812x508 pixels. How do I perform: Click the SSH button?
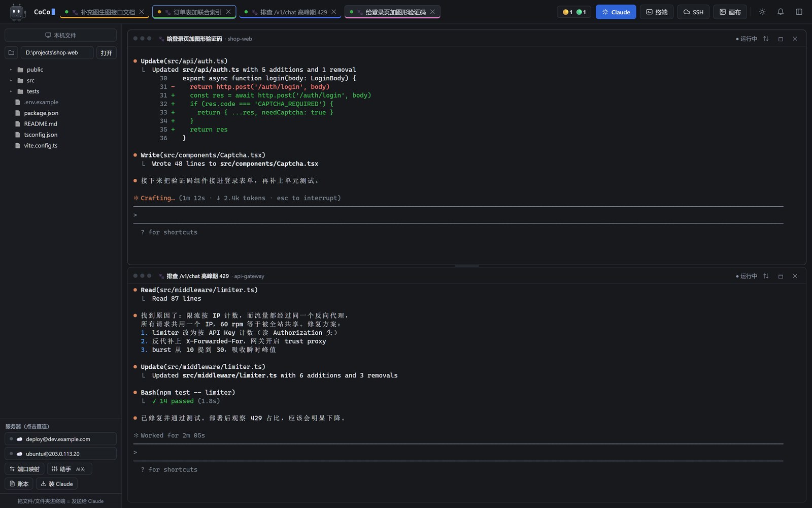(693, 12)
